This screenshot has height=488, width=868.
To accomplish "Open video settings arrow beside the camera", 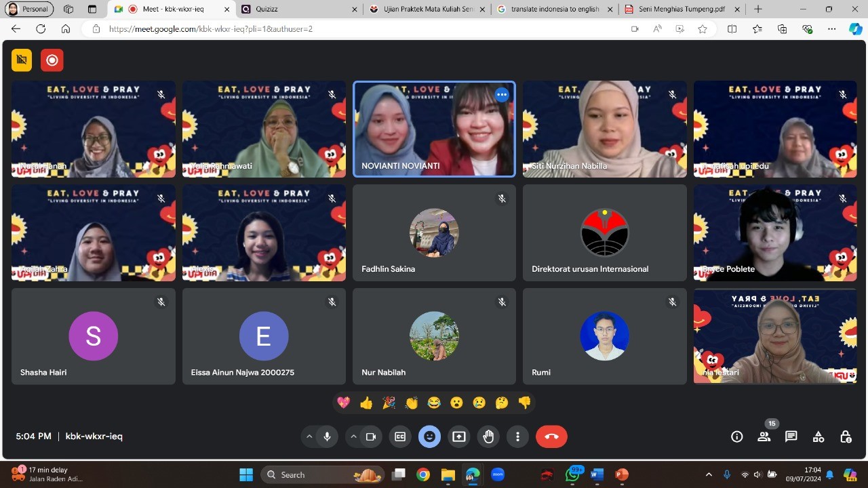I will click(353, 436).
